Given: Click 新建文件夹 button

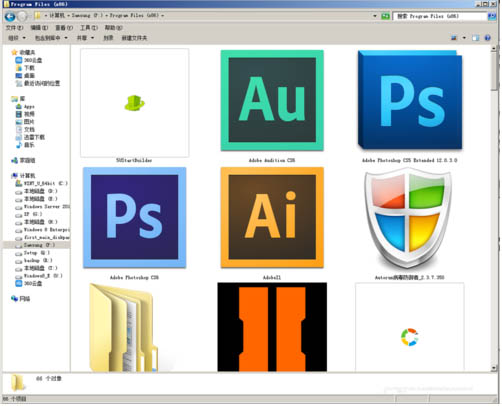Looking at the screenshot, I should coord(134,38).
